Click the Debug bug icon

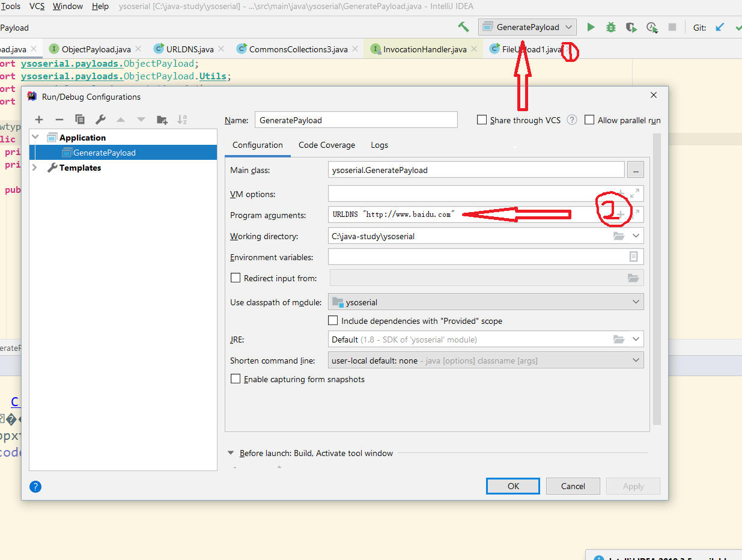tap(610, 27)
